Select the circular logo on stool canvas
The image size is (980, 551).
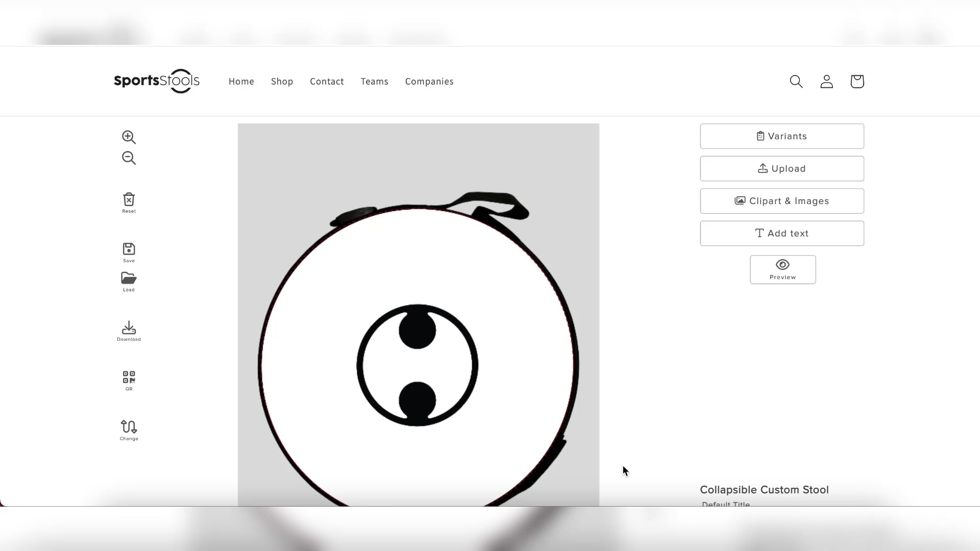point(417,365)
